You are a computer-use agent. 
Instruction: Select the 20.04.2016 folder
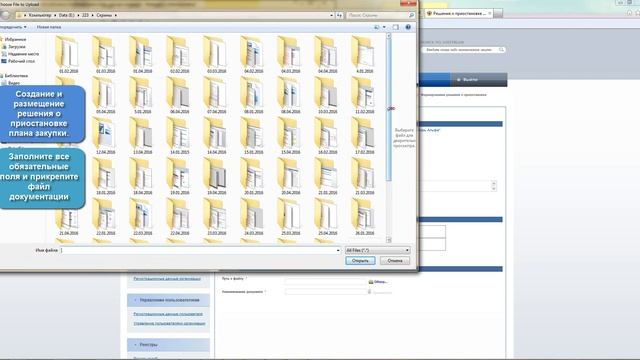tap(290, 176)
